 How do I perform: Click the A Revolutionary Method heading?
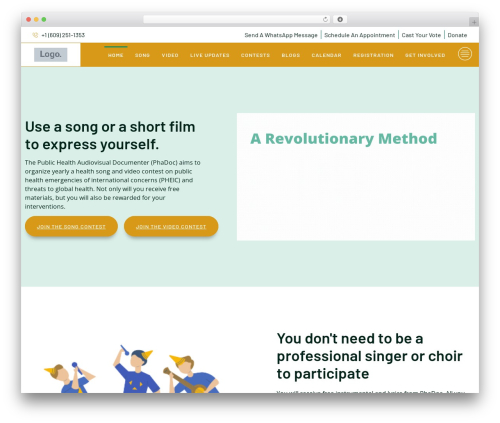pyautogui.click(x=343, y=139)
